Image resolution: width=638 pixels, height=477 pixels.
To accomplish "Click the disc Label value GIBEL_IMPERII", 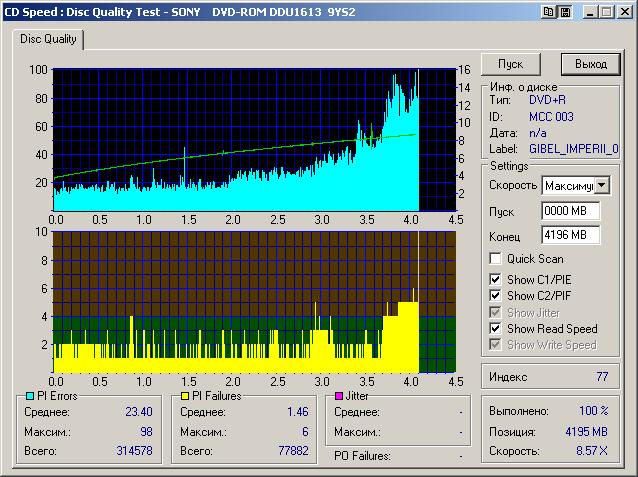I will pos(573,149).
